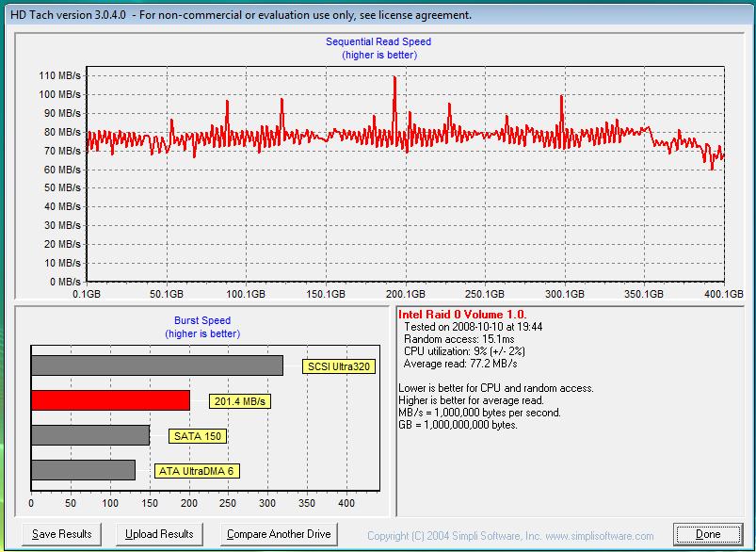Click the SCSI Ultra320 gray bar
756x552 pixels.
coord(157,365)
